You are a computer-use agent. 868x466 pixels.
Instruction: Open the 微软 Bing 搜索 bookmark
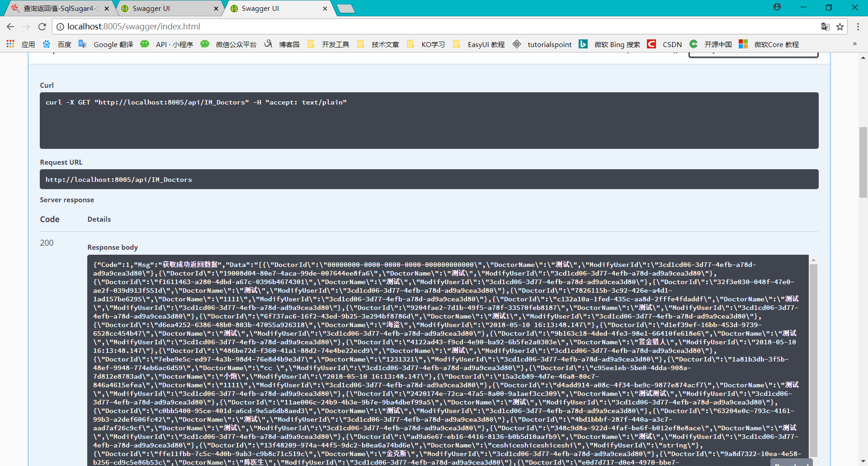tap(609, 44)
